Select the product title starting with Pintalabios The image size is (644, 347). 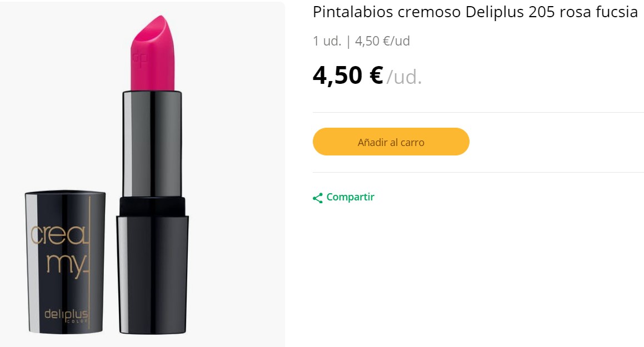(x=475, y=12)
